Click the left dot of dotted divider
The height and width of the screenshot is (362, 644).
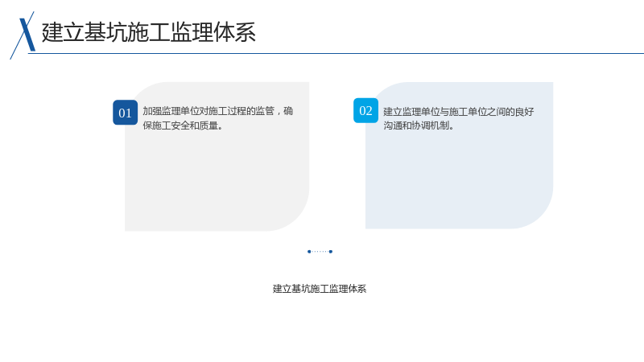point(309,252)
